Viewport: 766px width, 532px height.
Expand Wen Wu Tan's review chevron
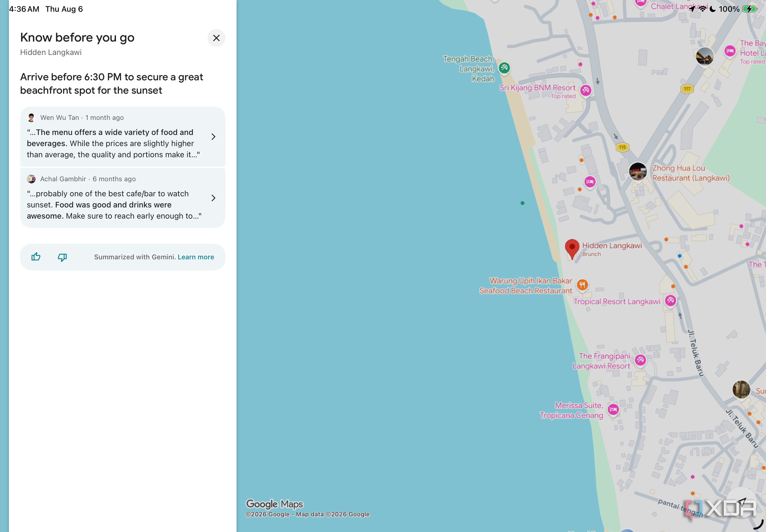[x=213, y=137]
